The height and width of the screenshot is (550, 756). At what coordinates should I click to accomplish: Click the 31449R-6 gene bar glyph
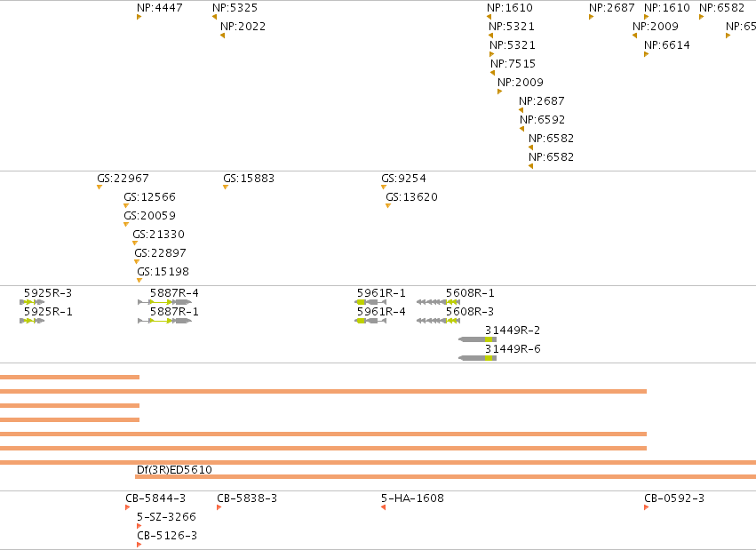click(477, 358)
